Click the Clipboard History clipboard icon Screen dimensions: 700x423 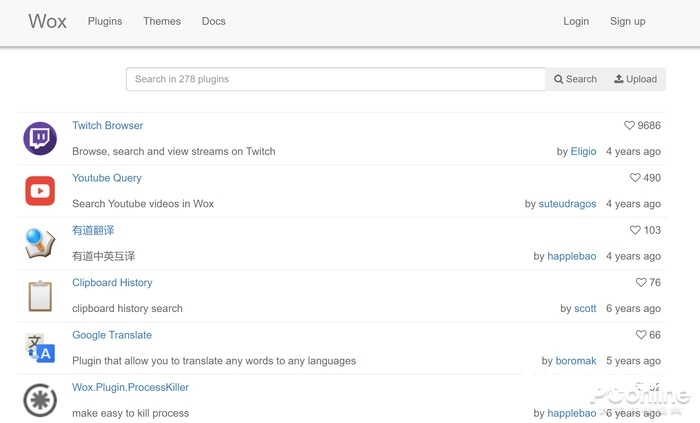[40, 296]
